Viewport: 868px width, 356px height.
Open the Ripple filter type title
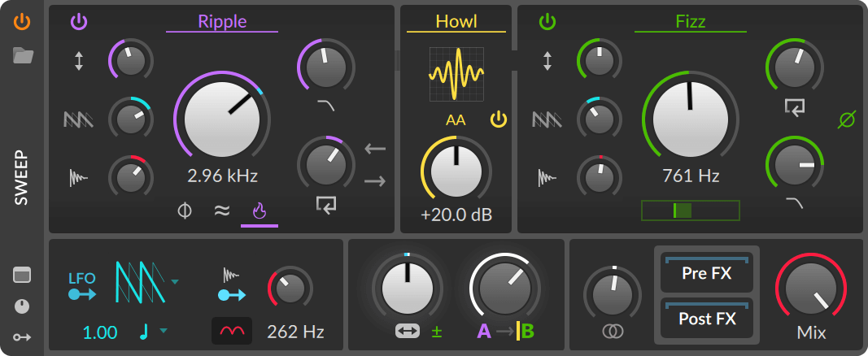(222, 22)
